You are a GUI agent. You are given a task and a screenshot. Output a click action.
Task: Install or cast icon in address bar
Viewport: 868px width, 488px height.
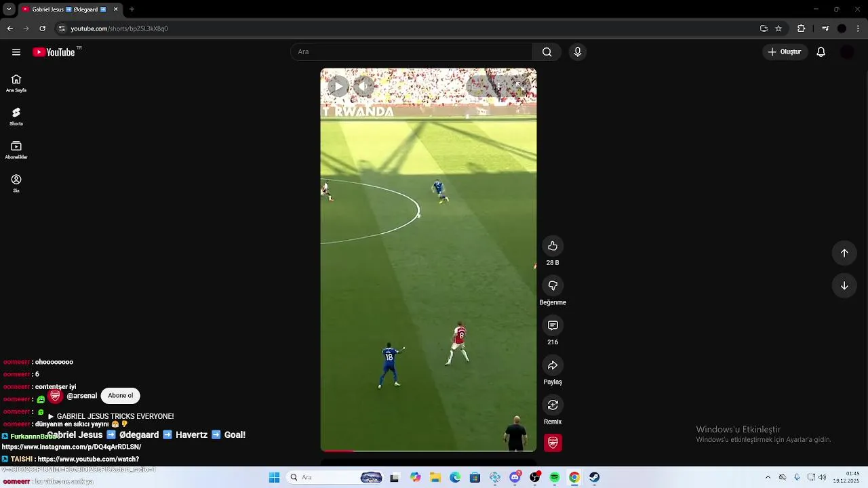tap(764, 28)
